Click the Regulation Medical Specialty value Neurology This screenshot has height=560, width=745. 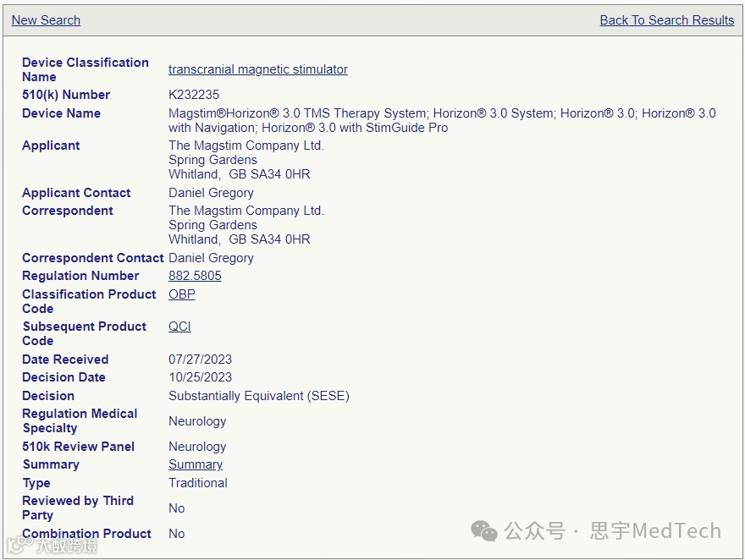tap(197, 421)
